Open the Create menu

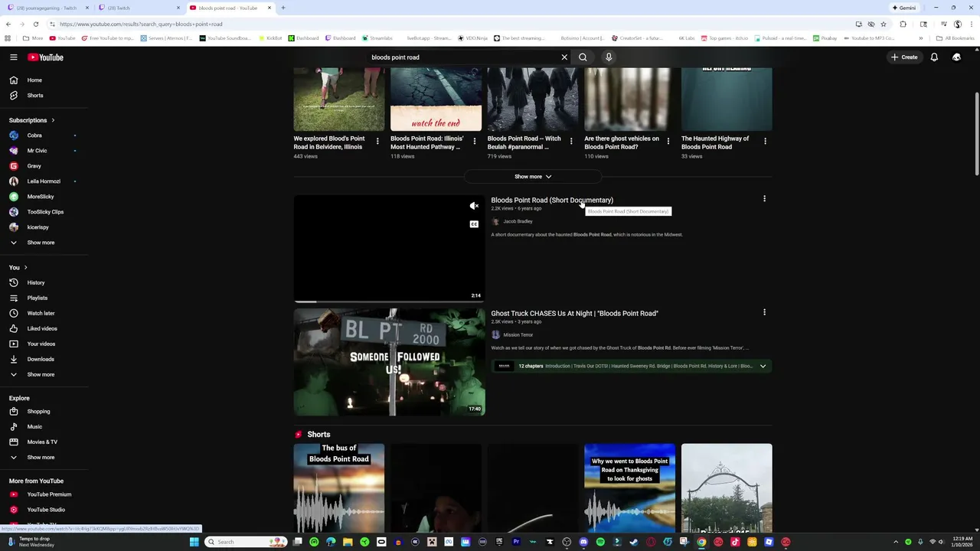click(x=903, y=57)
